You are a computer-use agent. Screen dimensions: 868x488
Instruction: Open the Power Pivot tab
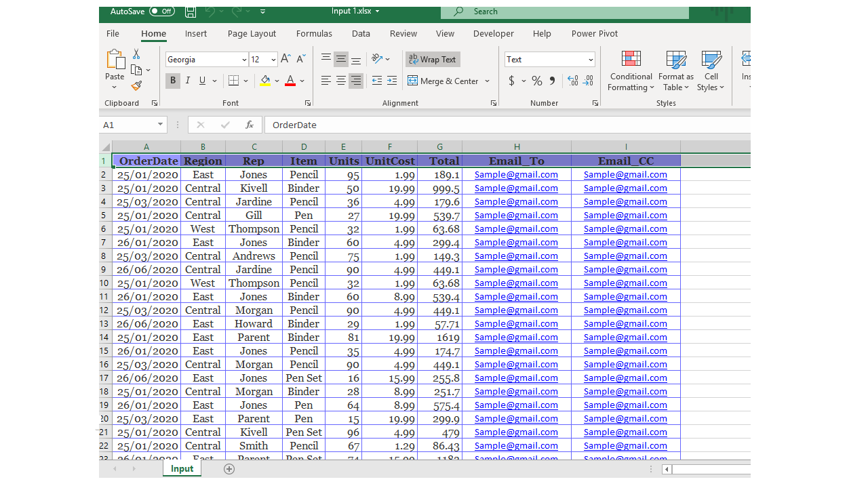click(594, 34)
